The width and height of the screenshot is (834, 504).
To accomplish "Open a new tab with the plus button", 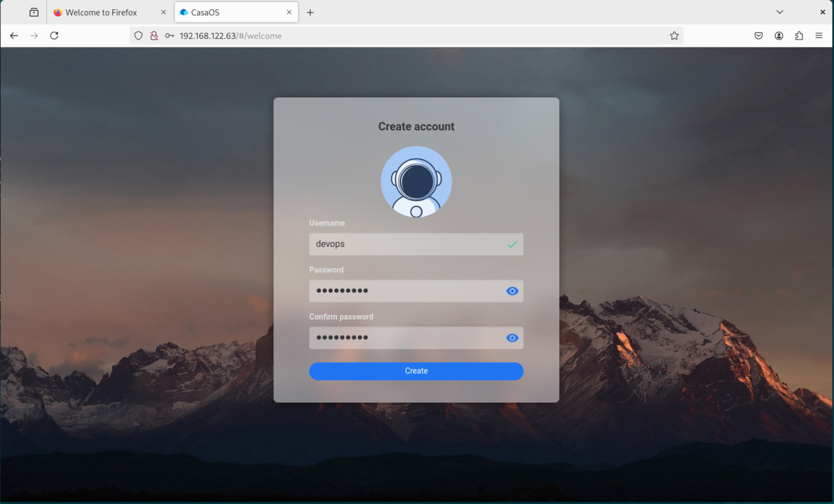I will coord(310,12).
